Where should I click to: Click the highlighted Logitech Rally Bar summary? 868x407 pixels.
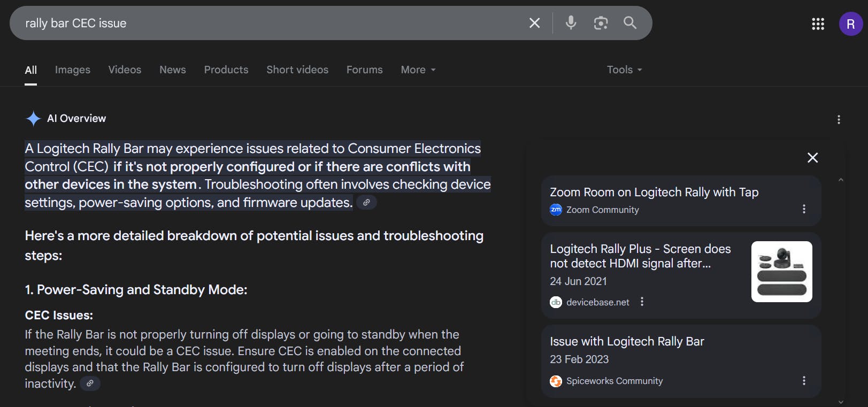click(x=257, y=175)
